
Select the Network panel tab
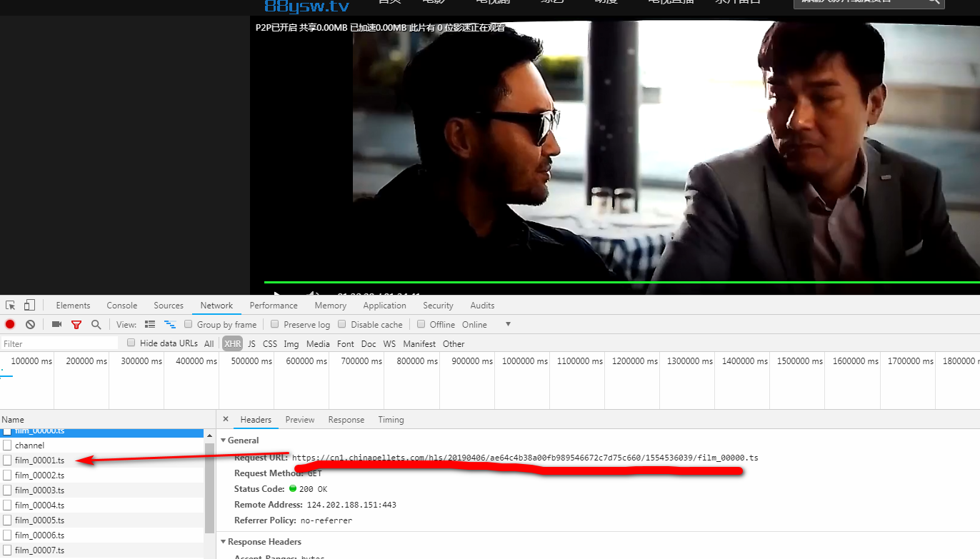coord(216,306)
